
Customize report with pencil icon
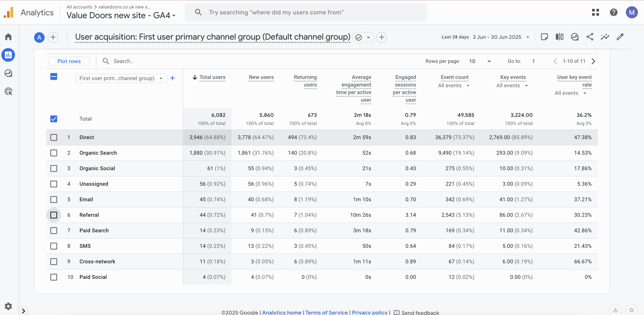point(620,37)
